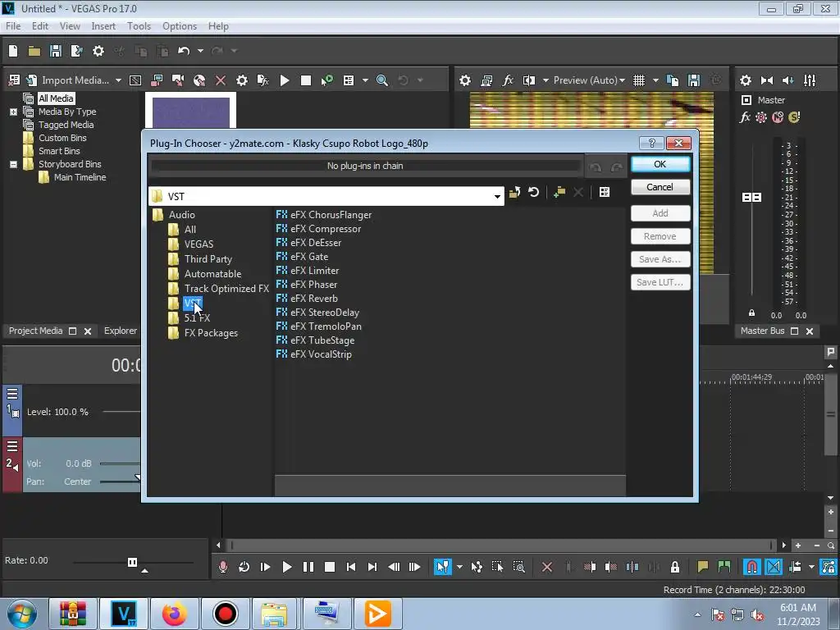Open the undo history dropdown arrow
This screenshot has width=840, height=630.
click(x=200, y=51)
